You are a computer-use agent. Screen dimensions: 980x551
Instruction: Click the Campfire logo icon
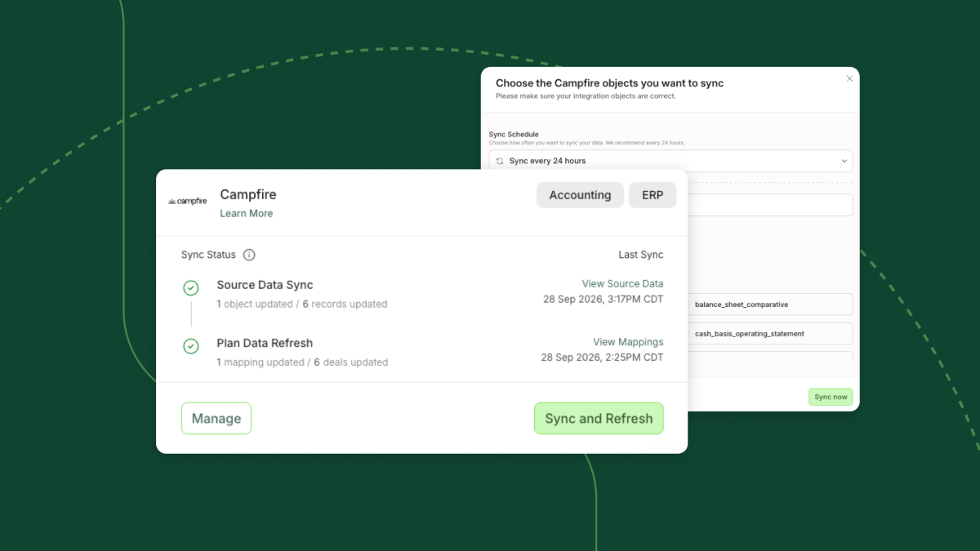[x=187, y=201]
